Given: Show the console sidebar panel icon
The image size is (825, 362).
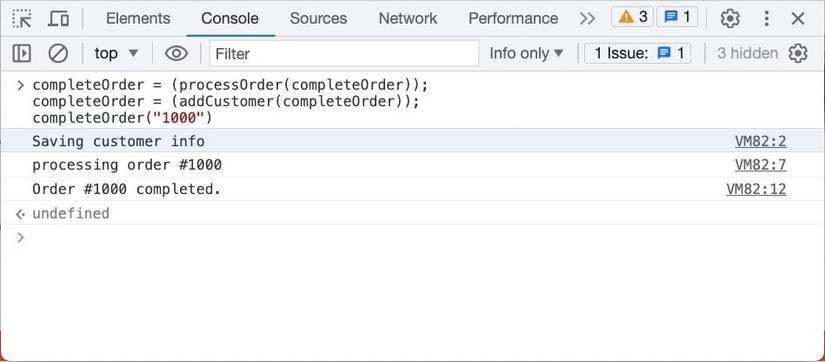Looking at the screenshot, I should (x=22, y=53).
